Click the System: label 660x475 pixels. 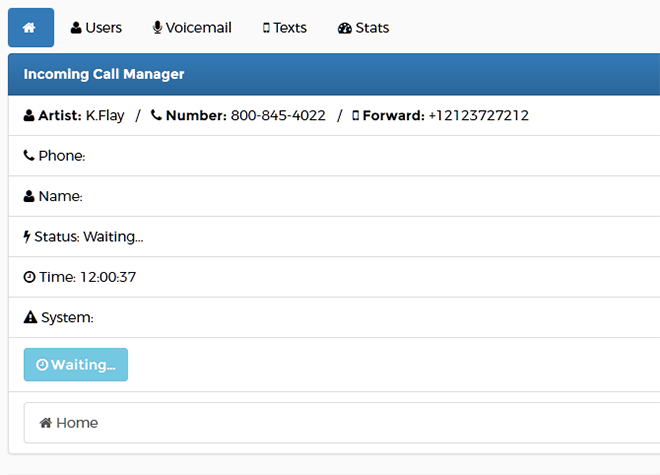[x=67, y=318]
